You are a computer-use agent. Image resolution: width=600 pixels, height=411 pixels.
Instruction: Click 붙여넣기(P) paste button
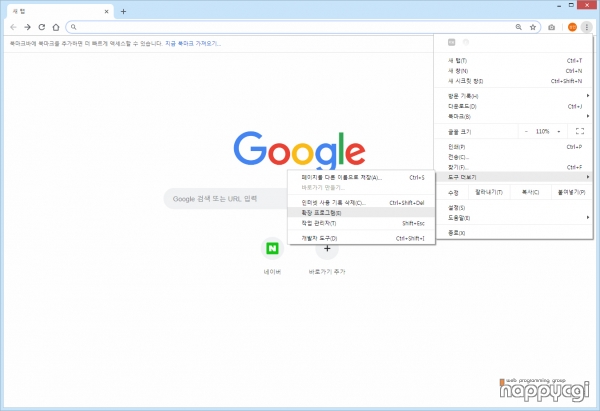click(571, 192)
